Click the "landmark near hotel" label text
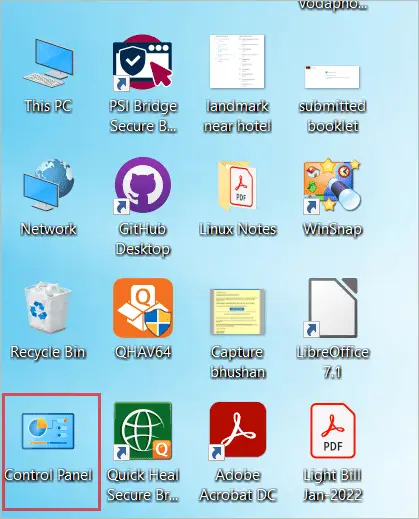This screenshot has height=519, width=419. [238, 116]
